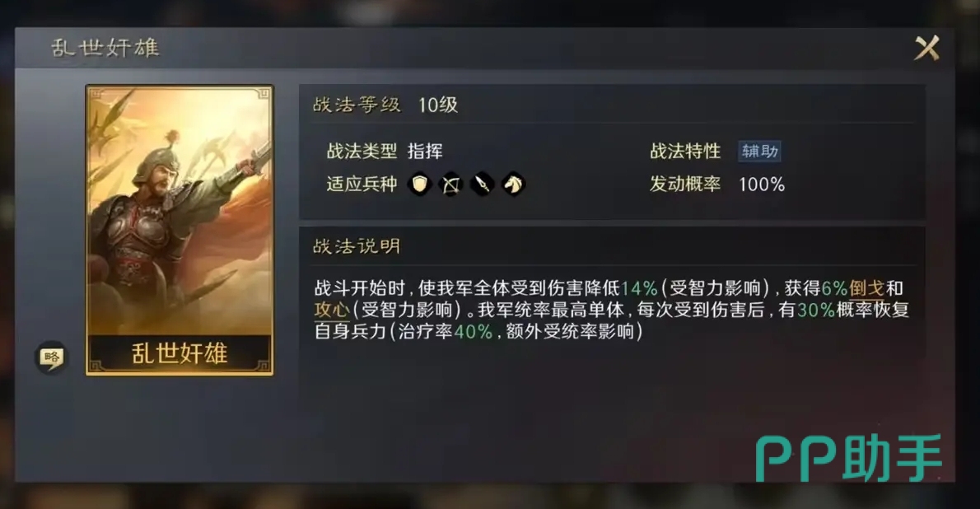Open the 攻心 keyword link
The width and height of the screenshot is (980, 509).
coord(332,310)
